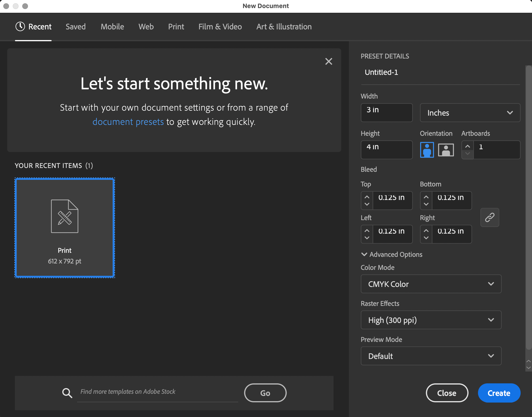Viewport: 532px width, 417px height.
Task: Click the Go search button
Action: pos(265,393)
